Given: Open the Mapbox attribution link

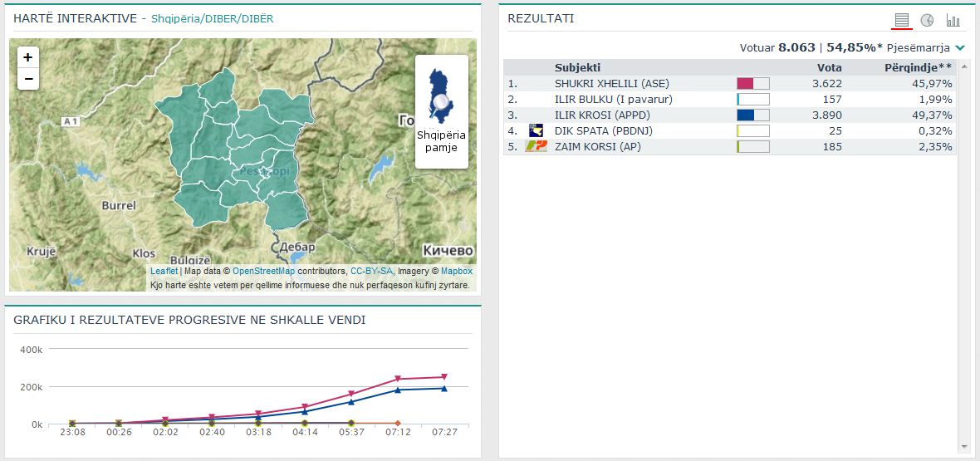Looking at the screenshot, I should (x=456, y=271).
